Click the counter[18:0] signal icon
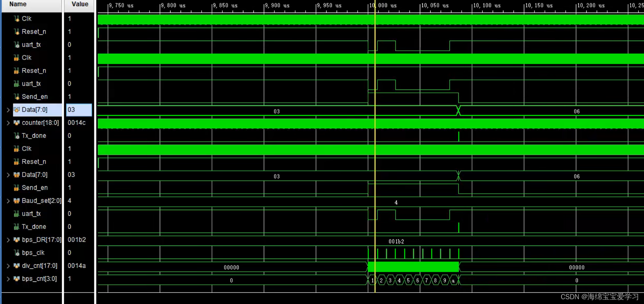Image resolution: width=644 pixels, height=304 pixels. click(17, 123)
